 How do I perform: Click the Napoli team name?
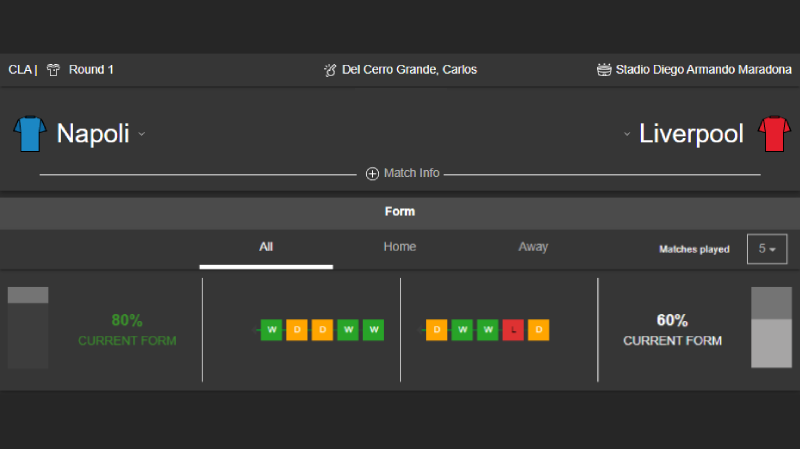(93, 134)
